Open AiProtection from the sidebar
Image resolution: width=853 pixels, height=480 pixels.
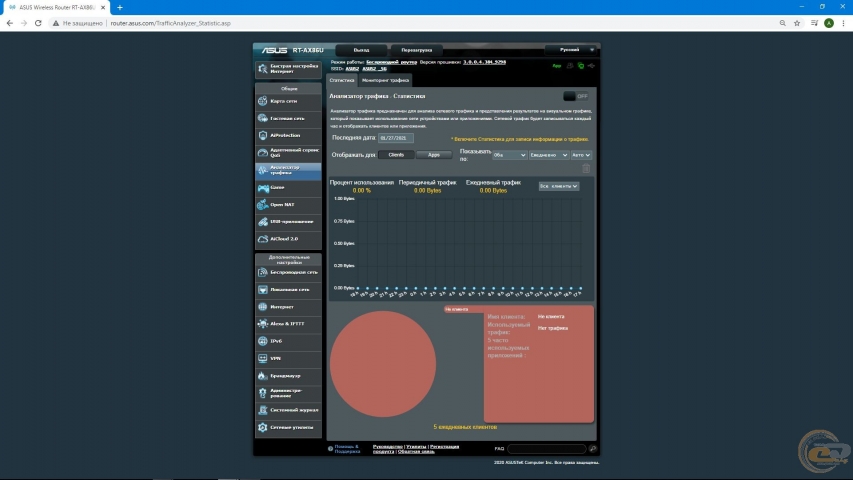pos(288,136)
